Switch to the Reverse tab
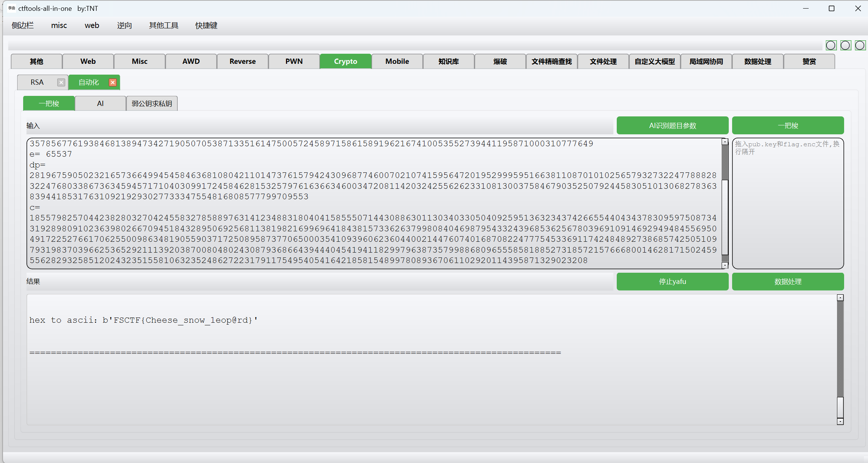Screen dimensions: 868x463 click(x=243, y=62)
